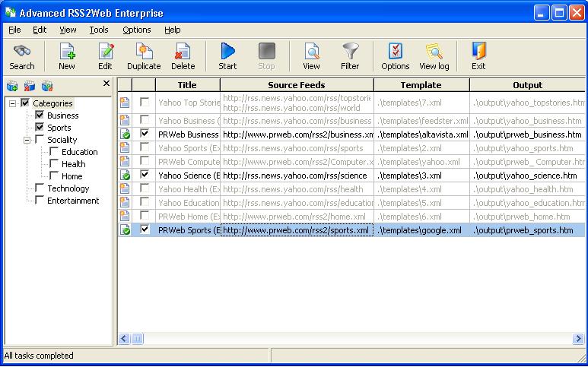Click the View log icon
588x367 pixels.
(434, 52)
